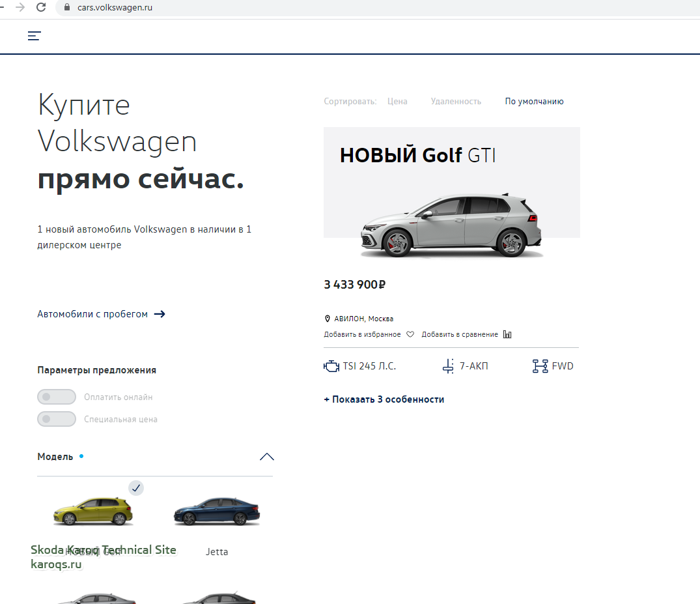Click the drivetrain icon next to FWD
Screen dimensions: 700x604
(x=540, y=366)
